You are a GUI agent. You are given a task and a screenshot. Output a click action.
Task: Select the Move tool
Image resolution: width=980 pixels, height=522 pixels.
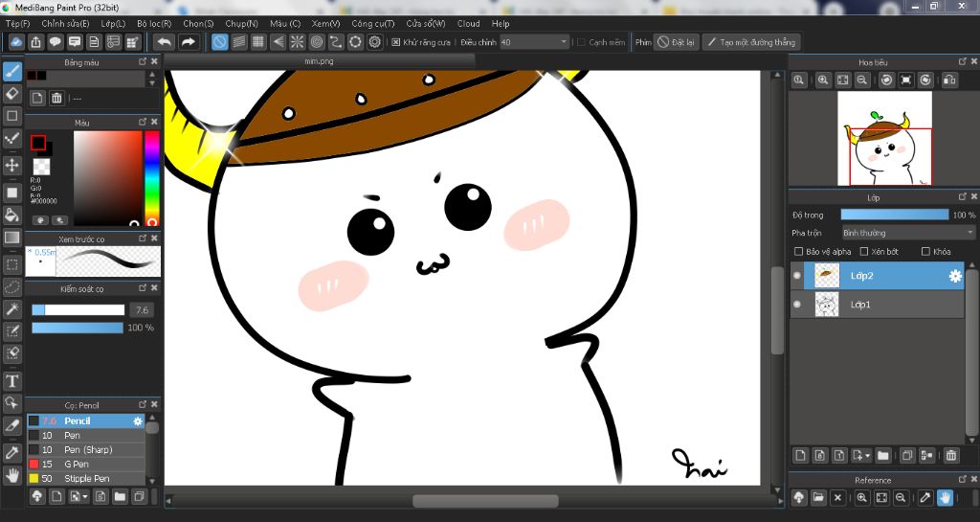point(12,165)
